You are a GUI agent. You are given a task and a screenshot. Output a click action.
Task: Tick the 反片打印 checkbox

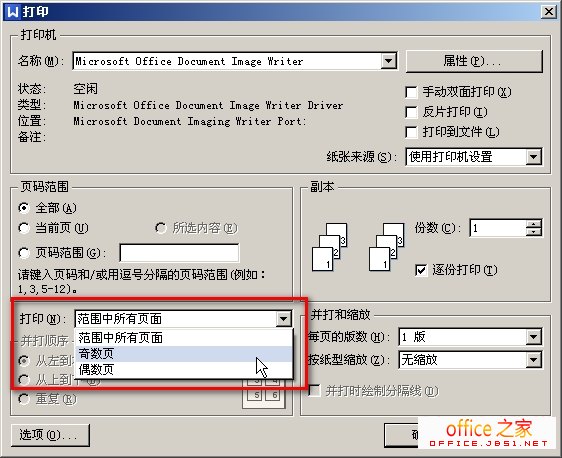pos(411,112)
